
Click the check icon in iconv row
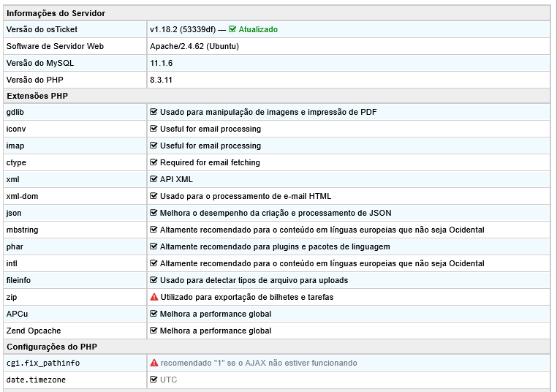coord(154,129)
